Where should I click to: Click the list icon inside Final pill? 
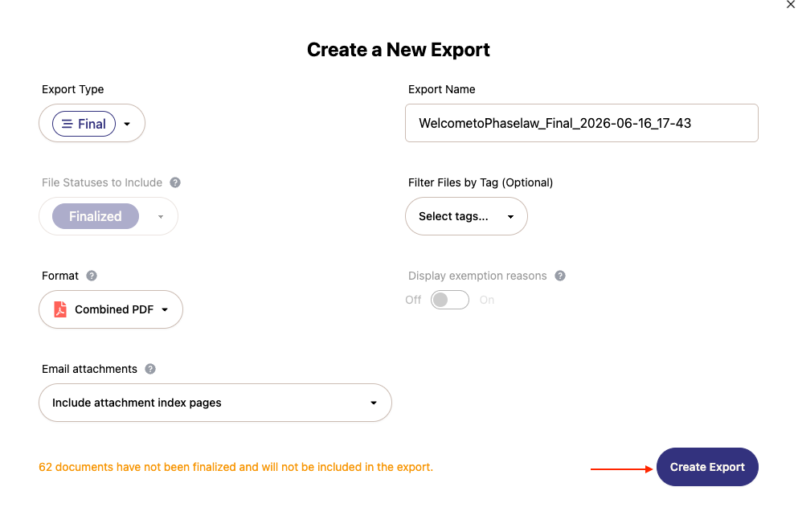(x=68, y=124)
